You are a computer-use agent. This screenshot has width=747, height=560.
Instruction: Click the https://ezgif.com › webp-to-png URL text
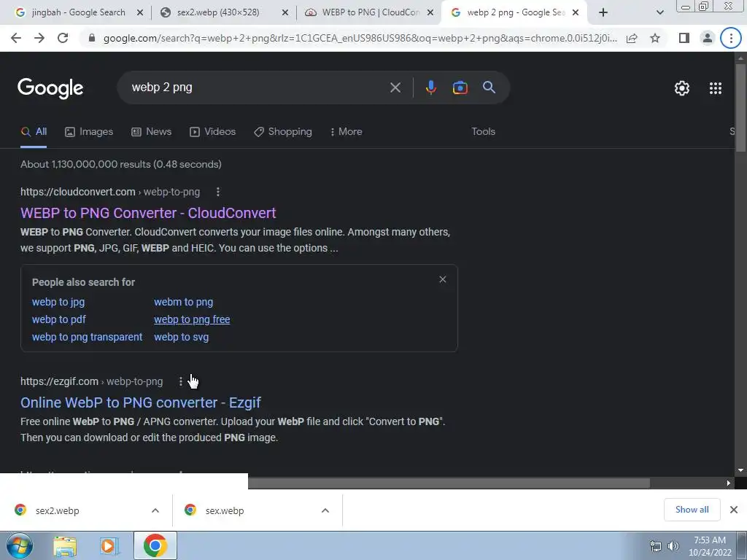point(91,381)
